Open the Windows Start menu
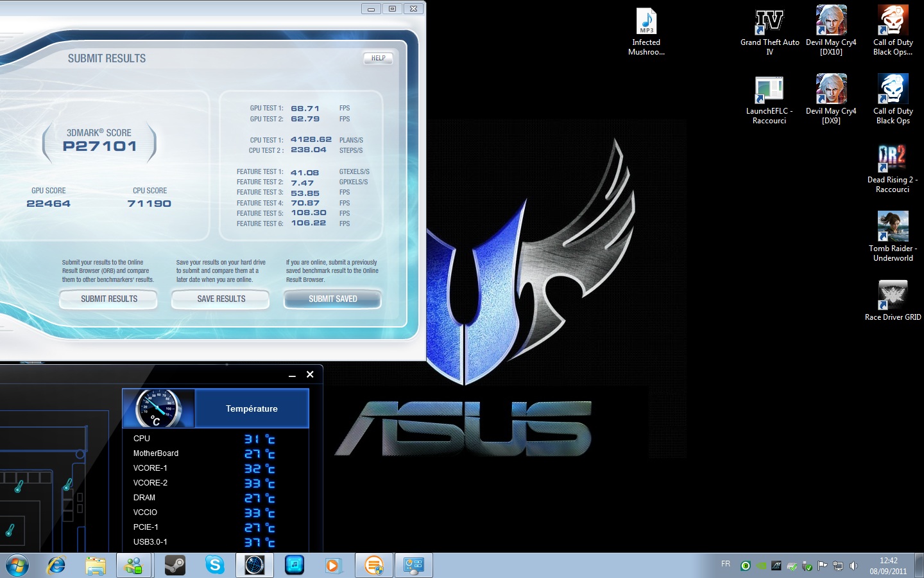 17,565
